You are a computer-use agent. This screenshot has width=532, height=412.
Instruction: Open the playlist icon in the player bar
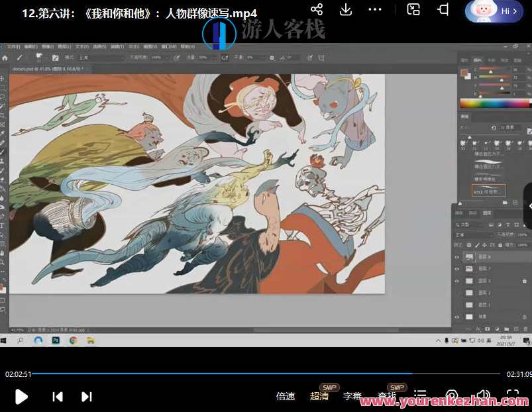click(420, 396)
